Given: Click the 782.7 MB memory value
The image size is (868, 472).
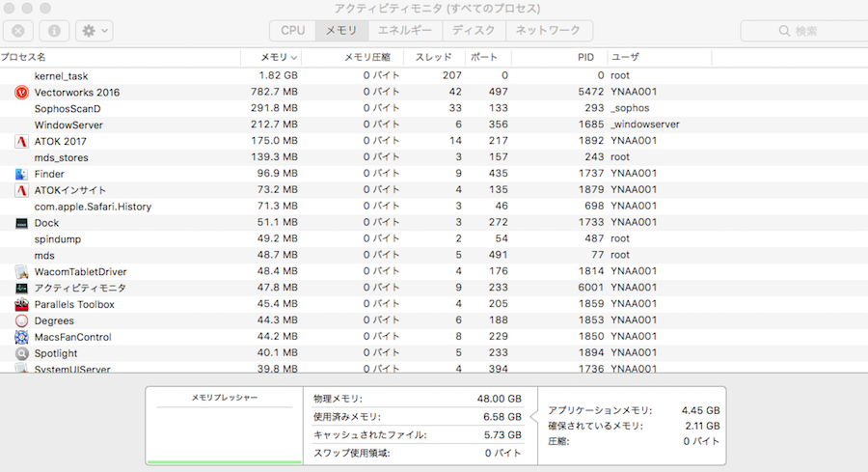Looking at the screenshot, I should [x=274, y=92].
